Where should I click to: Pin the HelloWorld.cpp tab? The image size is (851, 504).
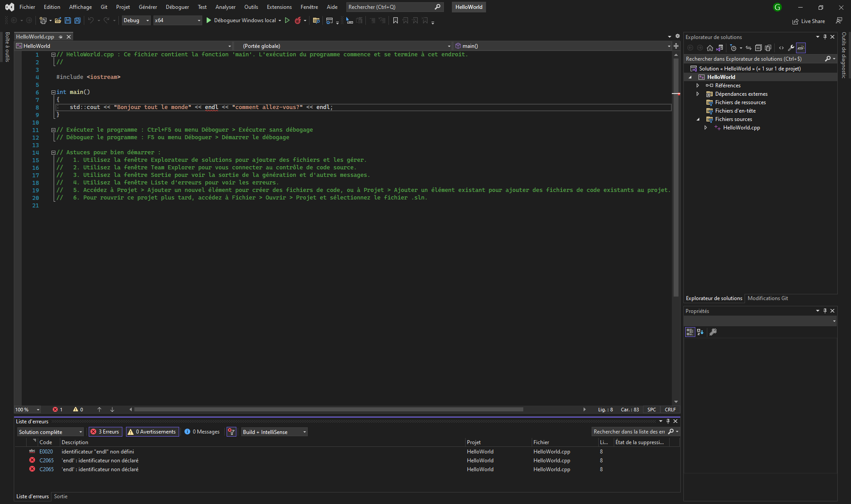tap(61, 37)
